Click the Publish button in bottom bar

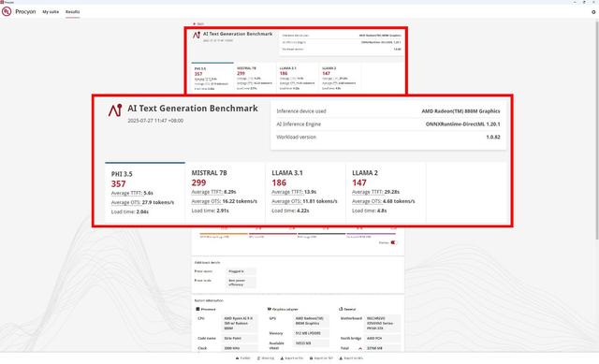click(x=243, y=358)
